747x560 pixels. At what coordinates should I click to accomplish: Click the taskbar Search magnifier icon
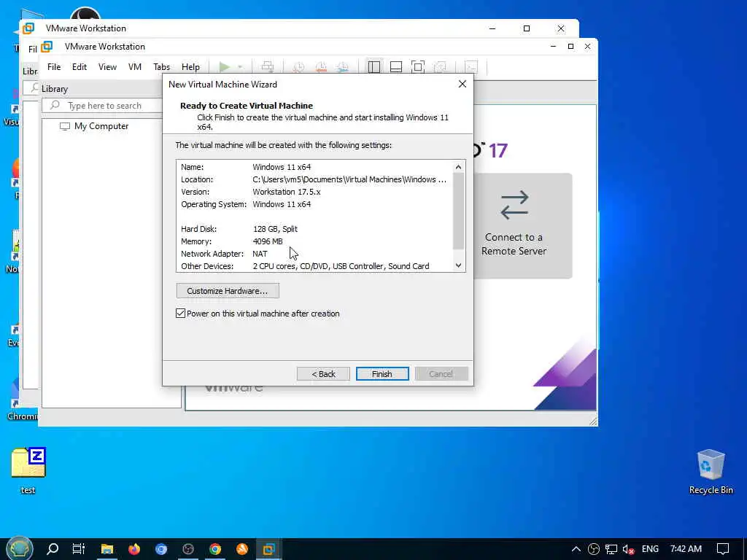point(53,549)
